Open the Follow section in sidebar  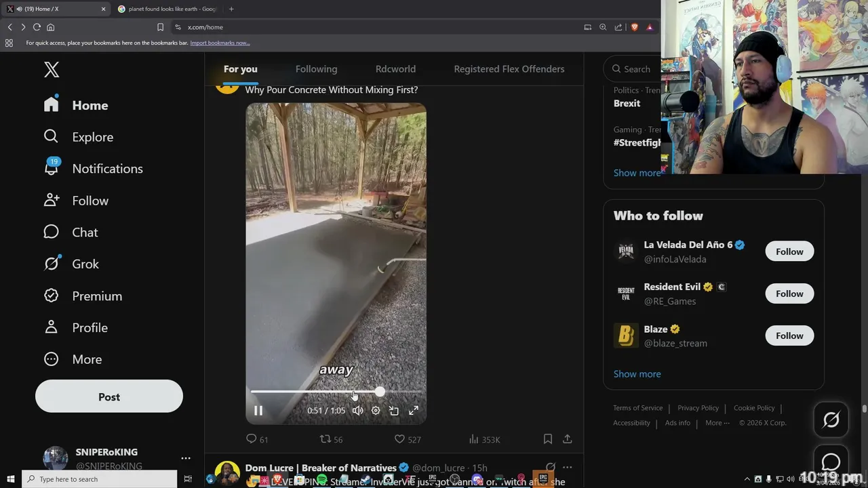click(76, 201)
